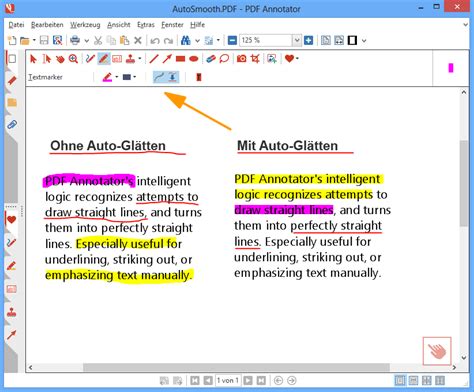
Task: Select the lasso tool
Action: pos(224,59)
